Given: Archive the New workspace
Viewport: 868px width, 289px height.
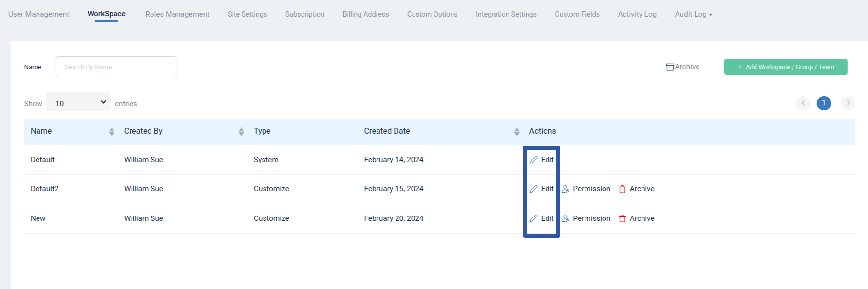Looking at the screenshot, I should click(x=637, y=218).
